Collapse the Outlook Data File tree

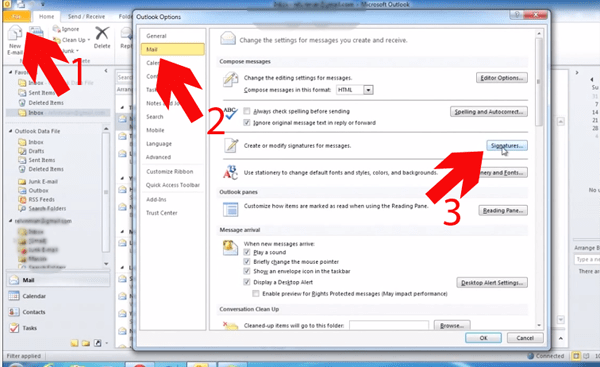click(11, 131)
